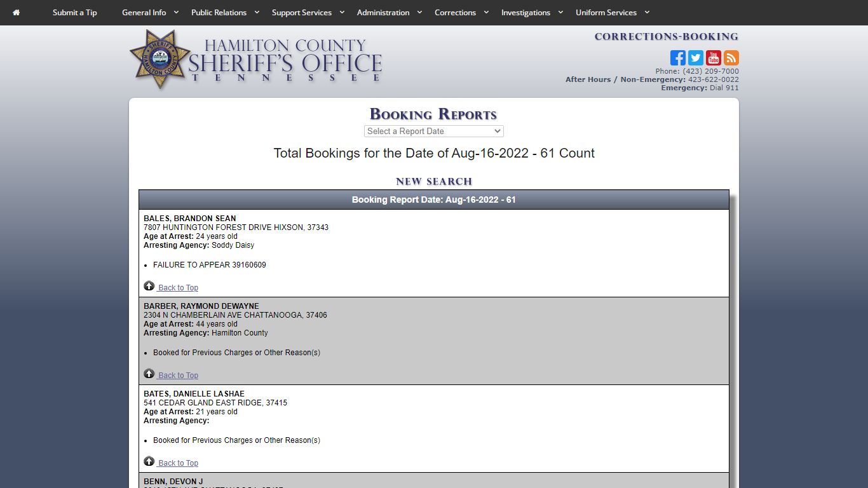Screen dimensions: 868x488
Task: Click Back to Top under Raymond Barber
Action: [178, 376]
